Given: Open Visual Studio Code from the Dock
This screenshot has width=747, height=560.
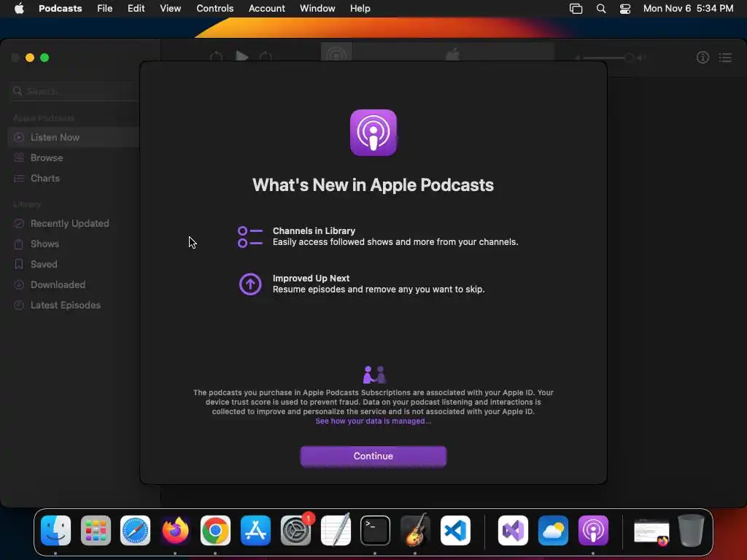Looking at the screenshot, I should (x=455, y=531).
